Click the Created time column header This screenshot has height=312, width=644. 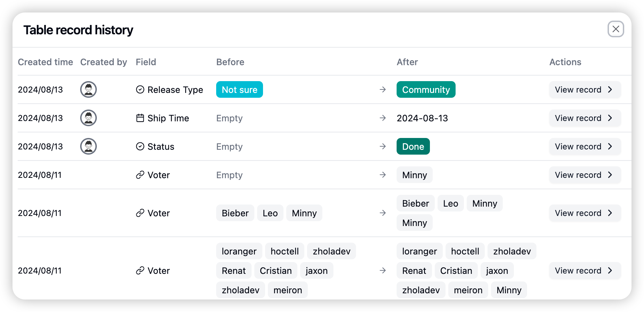click(45, 62)
